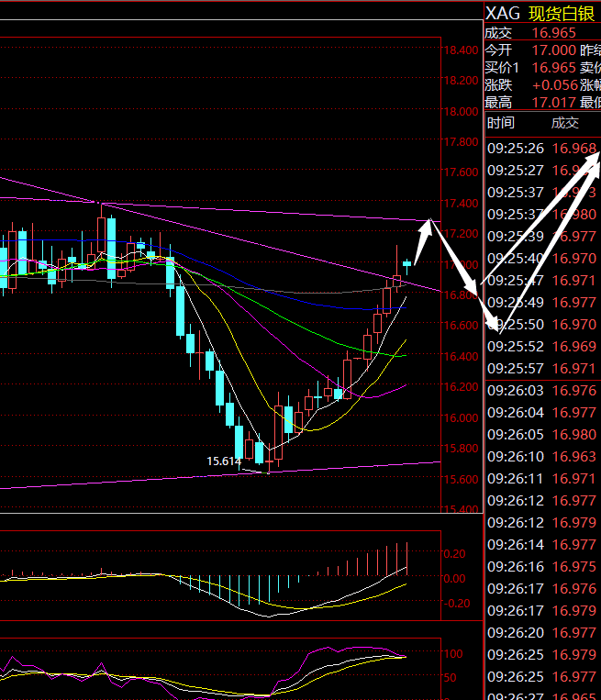Select the 最高 17.017 high value
Viewport: 601px width, 700px height.
[x=553, y=102]
